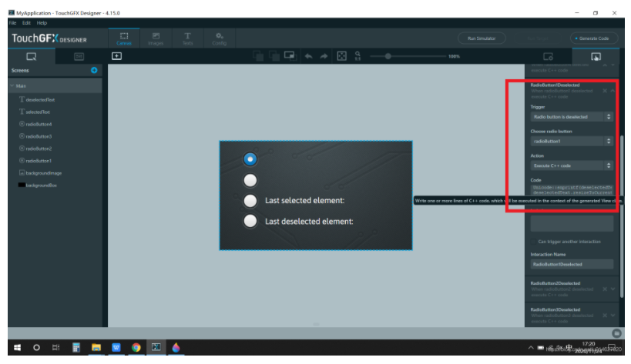
Task: Click the Generate Code button
Action: point(594,38)
